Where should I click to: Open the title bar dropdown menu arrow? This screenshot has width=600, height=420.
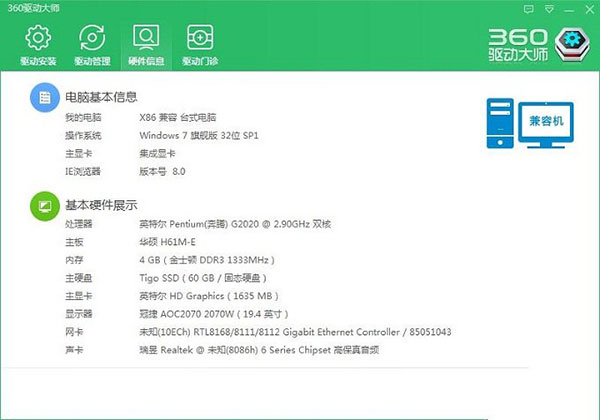pos(549,9)
